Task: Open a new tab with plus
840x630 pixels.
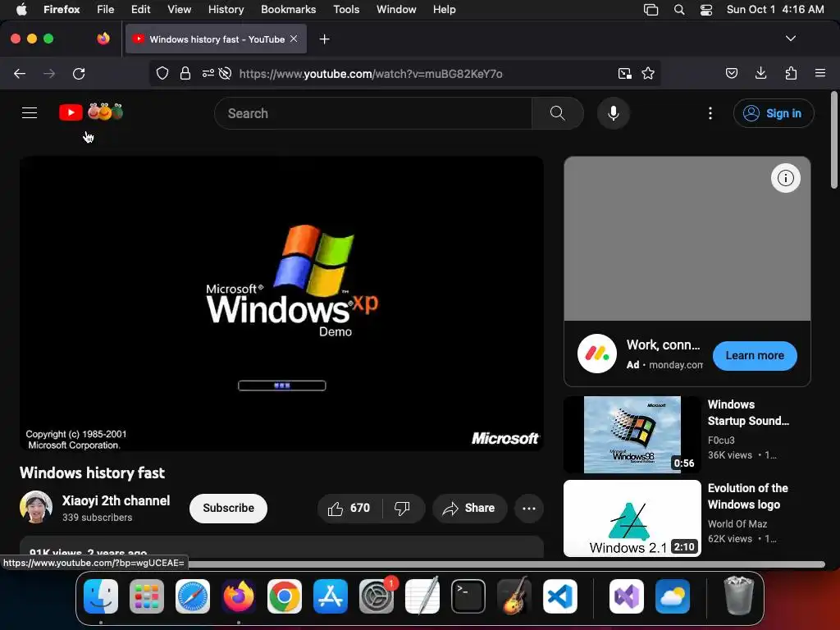Action: point(324,39)
